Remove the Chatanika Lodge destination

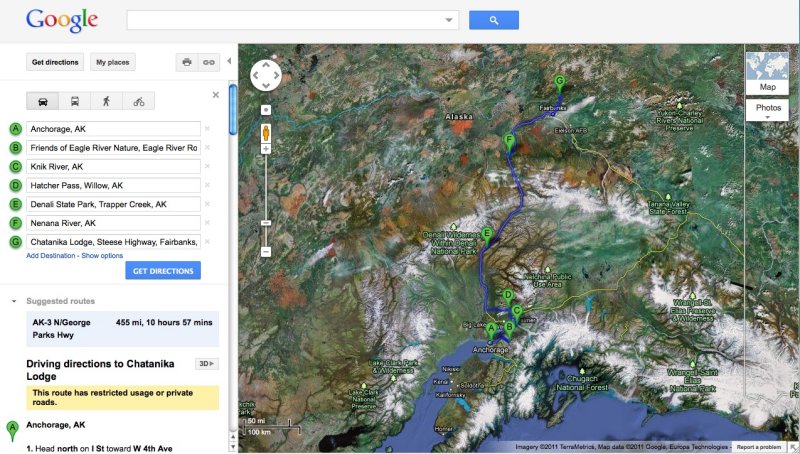(x=207, y=241)
